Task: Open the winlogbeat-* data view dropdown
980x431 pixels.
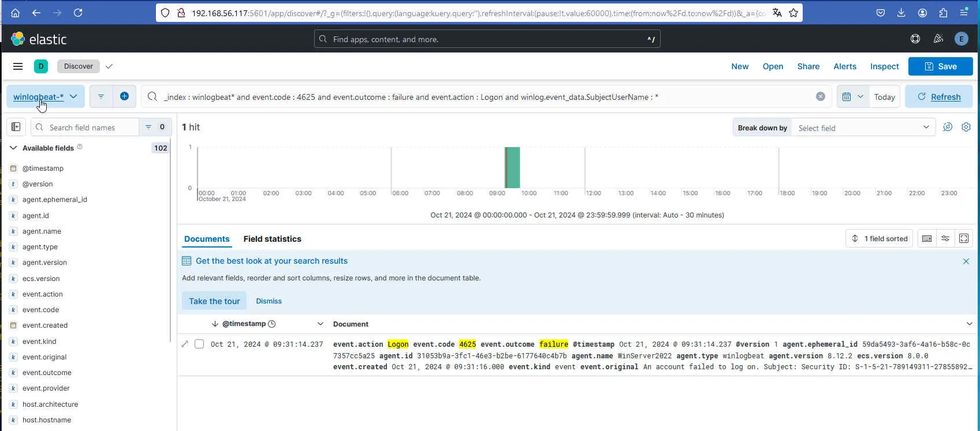Action: pos(45,96)
